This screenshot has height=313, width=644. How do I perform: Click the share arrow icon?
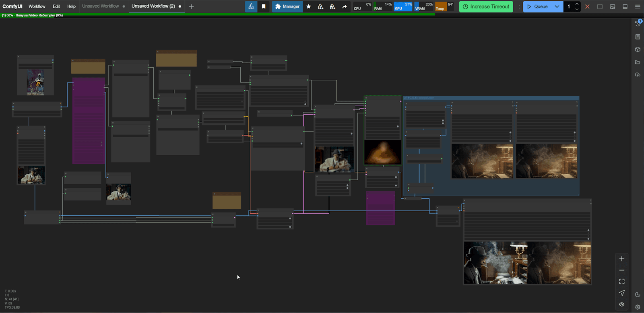(x=345, y=6)
